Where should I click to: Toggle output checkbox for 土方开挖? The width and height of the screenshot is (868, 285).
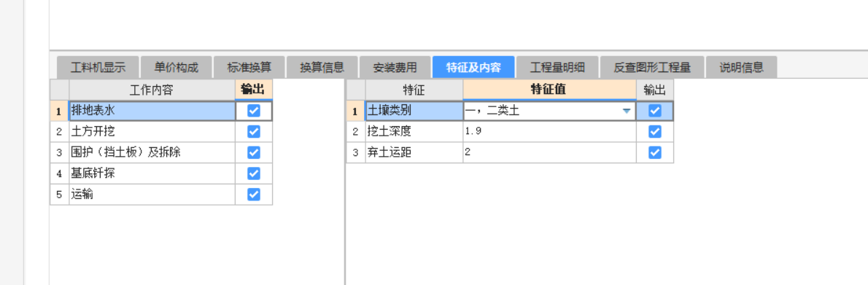(254, 132)
